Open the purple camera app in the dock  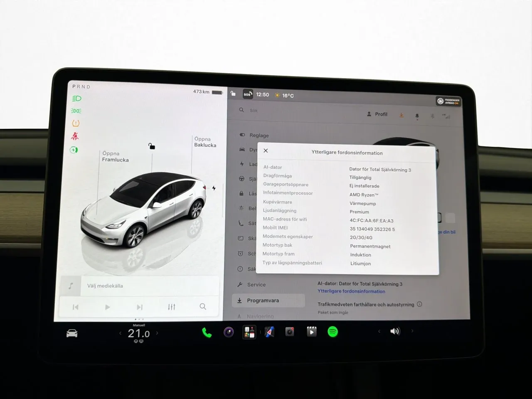coord(229,332)
